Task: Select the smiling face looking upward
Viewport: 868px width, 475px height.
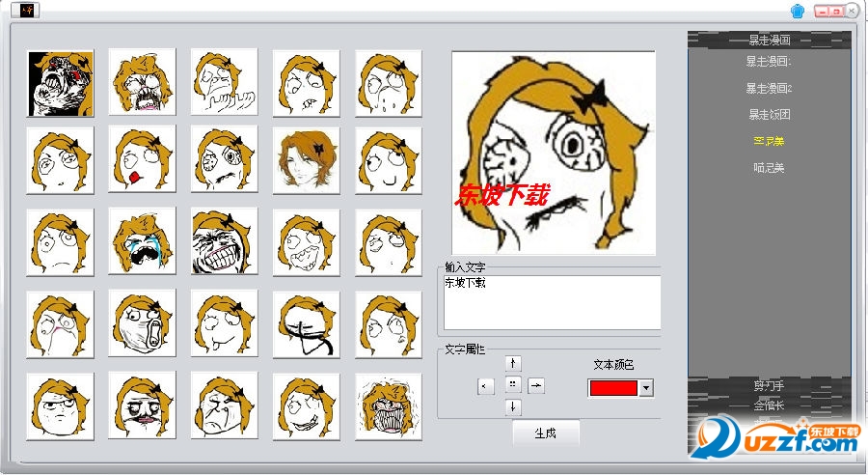Action: [388, 160]
